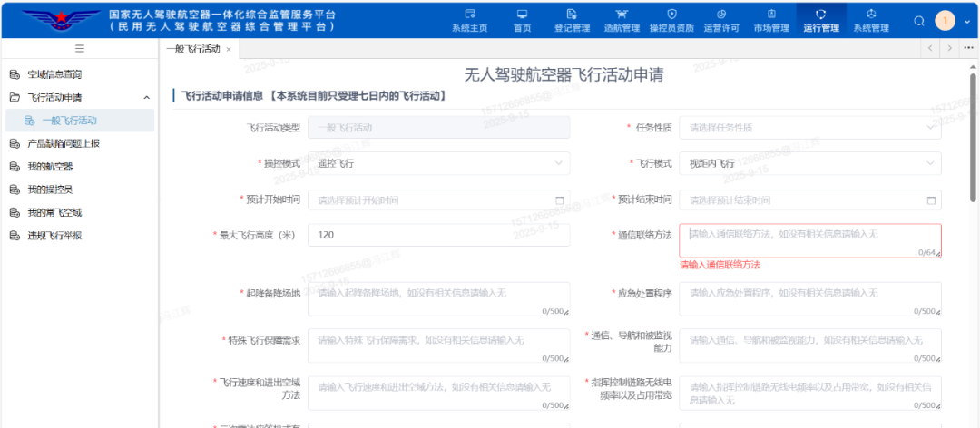This screenshot has width=980, height=428.
Task: Go to 首页 in top navigation
Action: pos(522,20)
